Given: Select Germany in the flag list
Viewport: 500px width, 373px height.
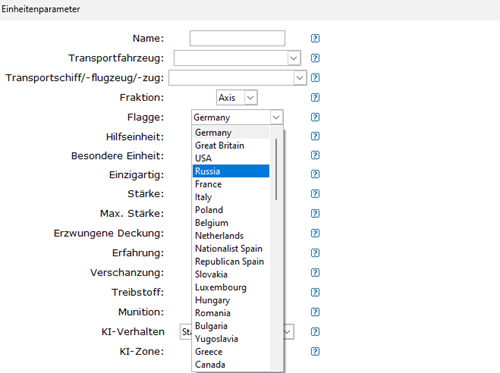Looking at the screenshot, I should [231, 132].
